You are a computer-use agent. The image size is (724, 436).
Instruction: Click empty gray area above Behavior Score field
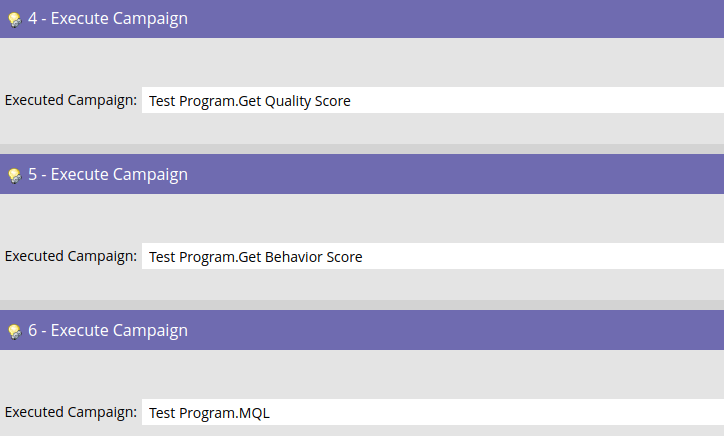coord(362,218)
